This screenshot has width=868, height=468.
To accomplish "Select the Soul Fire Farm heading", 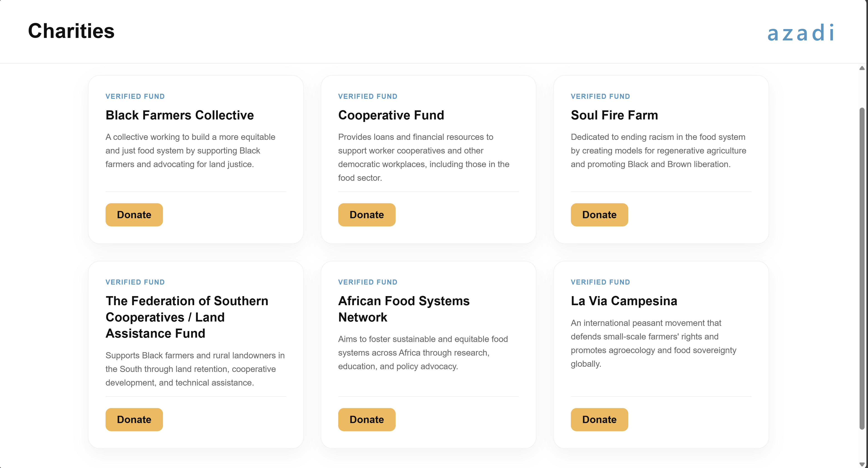I will pyautogui.click(x=614, y=115).
